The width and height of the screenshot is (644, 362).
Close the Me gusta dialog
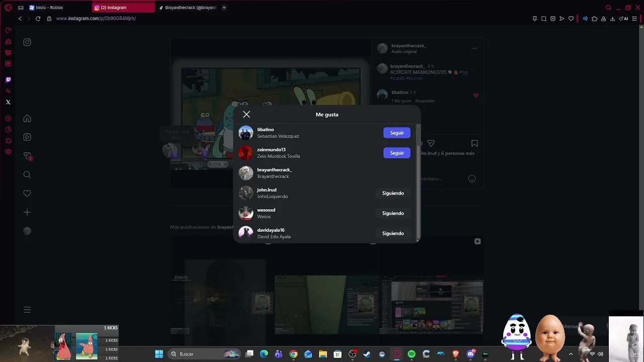click(246, 115)
